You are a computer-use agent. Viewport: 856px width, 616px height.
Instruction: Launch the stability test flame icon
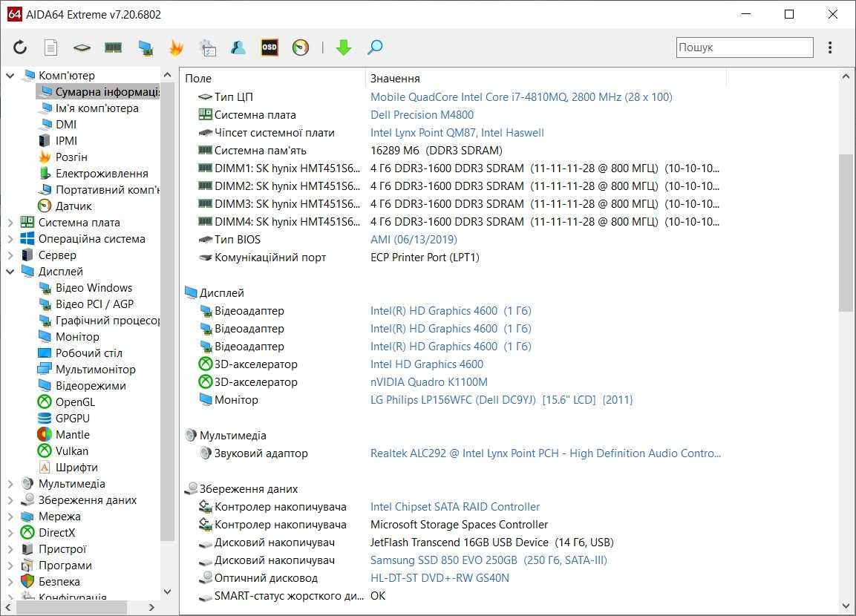tap(176, 47)
